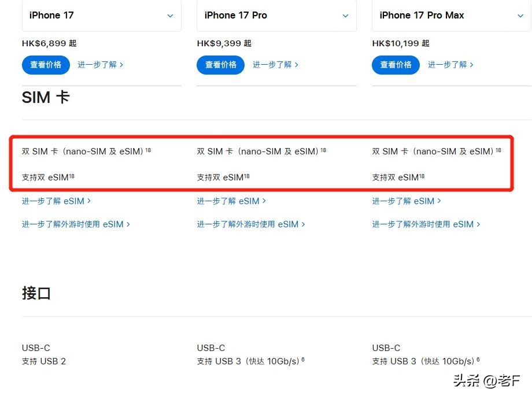Click 进一步了解外游时使用 eSIM under iPhone 17 Pro
The width and height of the screenshot is (532, 399).
point(251,224)
